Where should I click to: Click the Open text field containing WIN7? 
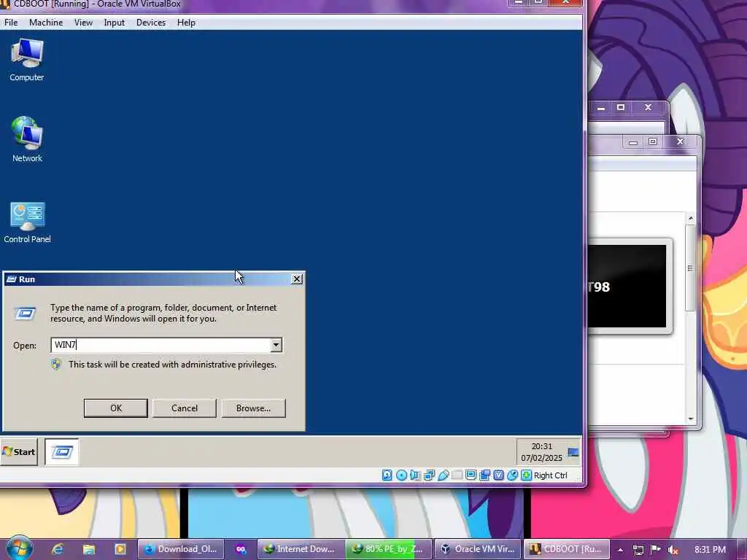(160, 345)
